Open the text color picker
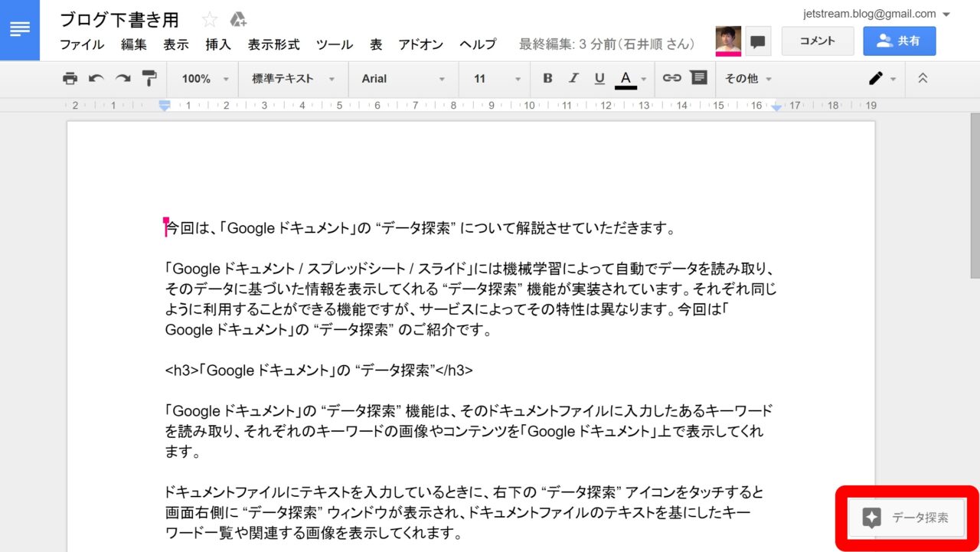 626,79
